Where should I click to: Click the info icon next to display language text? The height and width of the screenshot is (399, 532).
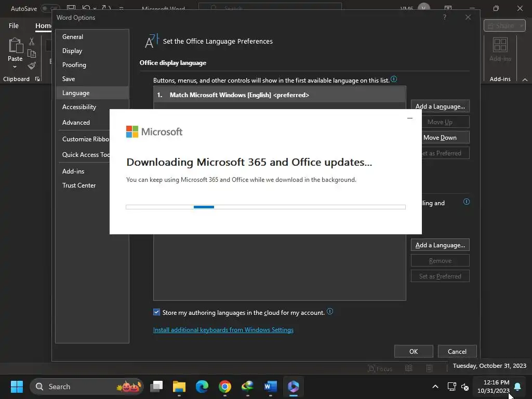(x=394, y=79)
